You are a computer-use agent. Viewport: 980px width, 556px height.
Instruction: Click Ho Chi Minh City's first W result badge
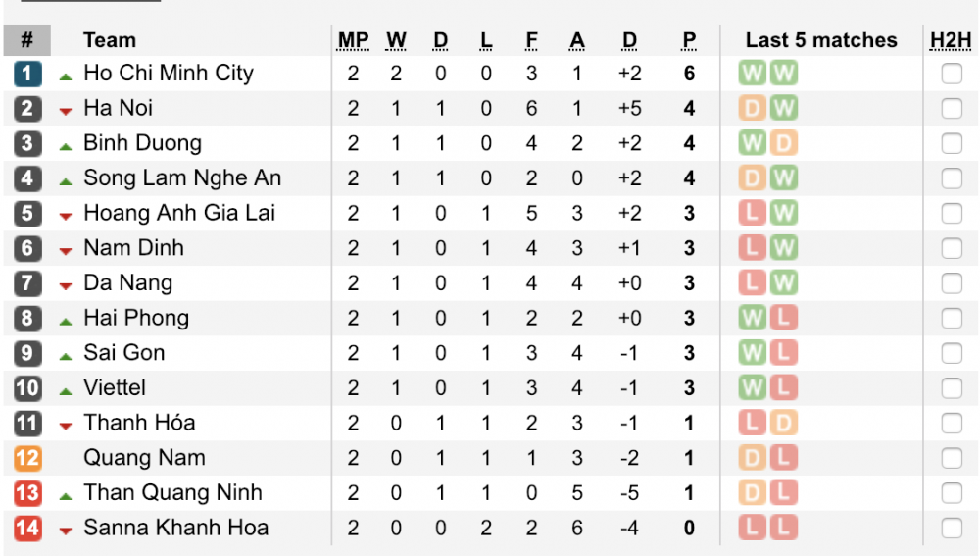(x=752, y=74)
